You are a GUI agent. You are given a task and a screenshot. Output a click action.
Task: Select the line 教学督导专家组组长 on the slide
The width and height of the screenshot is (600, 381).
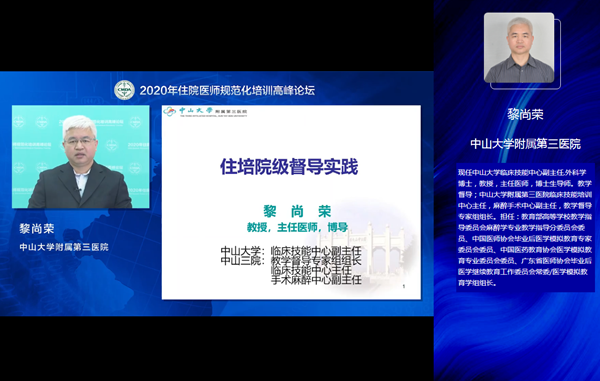(316, 261)
